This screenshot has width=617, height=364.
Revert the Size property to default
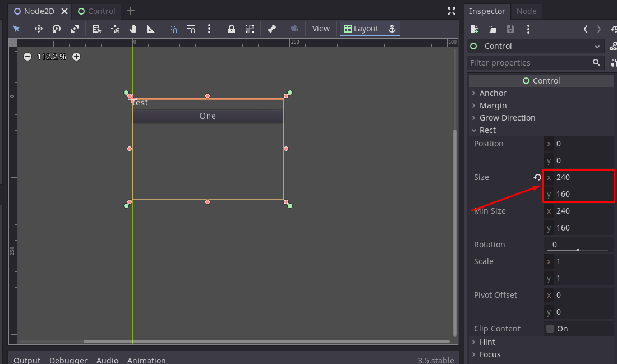(x=537, y=177)
